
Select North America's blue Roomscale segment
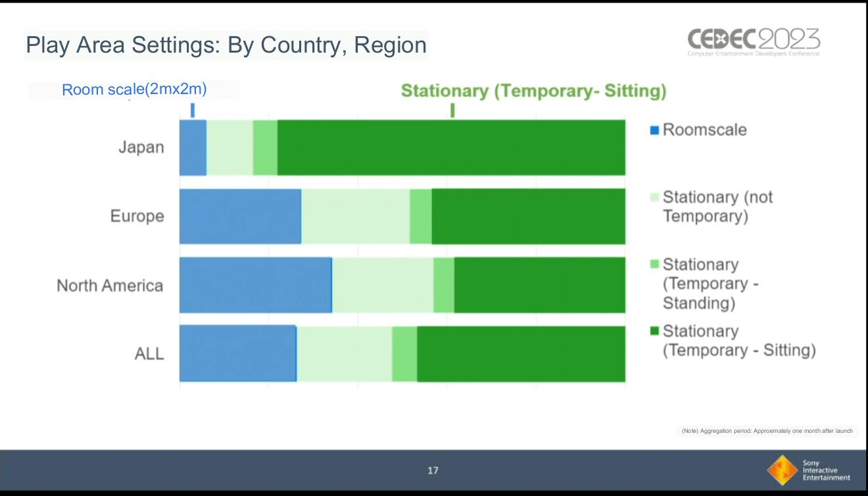[x=256, y=285]
